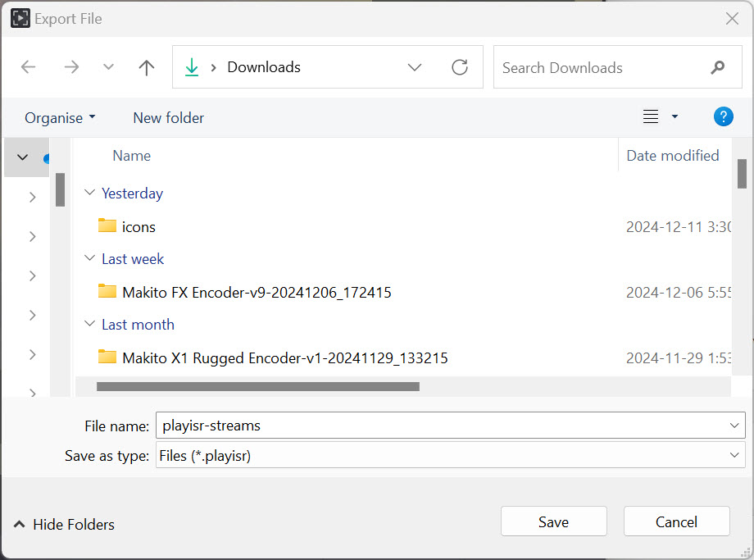
Task: Click the Cancel button
Action: (676, 521)
